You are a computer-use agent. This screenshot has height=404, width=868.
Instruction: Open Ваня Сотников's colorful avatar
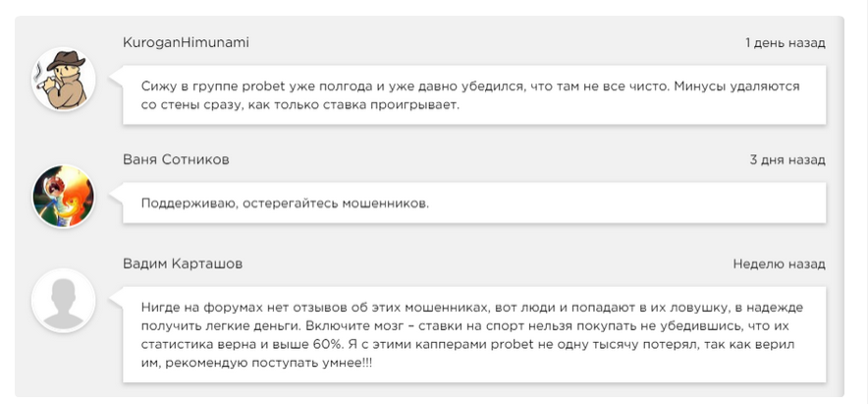[64, 197]
